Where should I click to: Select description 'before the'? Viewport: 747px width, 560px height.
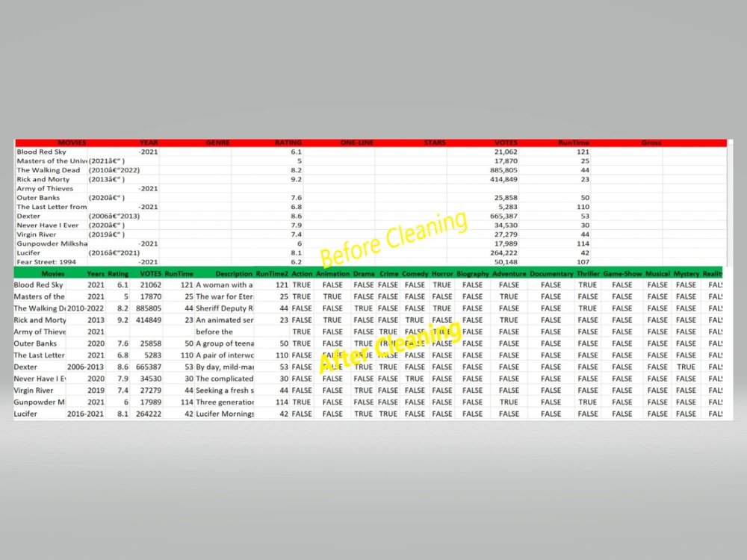214,332
